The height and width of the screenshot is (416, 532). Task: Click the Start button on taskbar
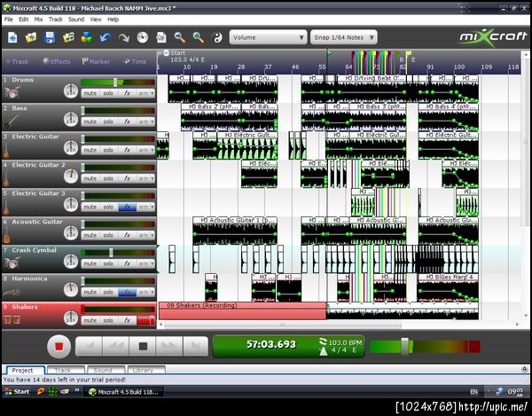(17, 391)
